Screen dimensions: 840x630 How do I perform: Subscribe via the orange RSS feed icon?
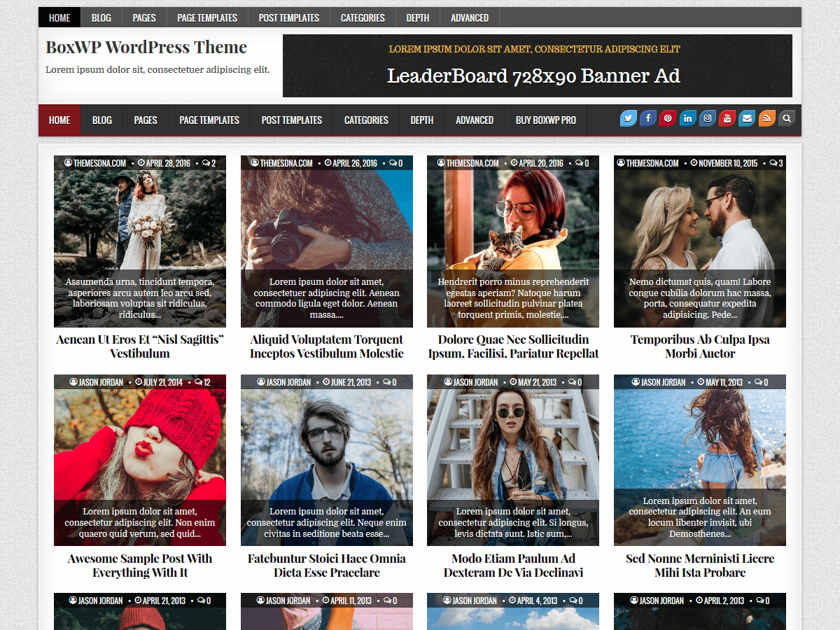[x=766, y=118]
